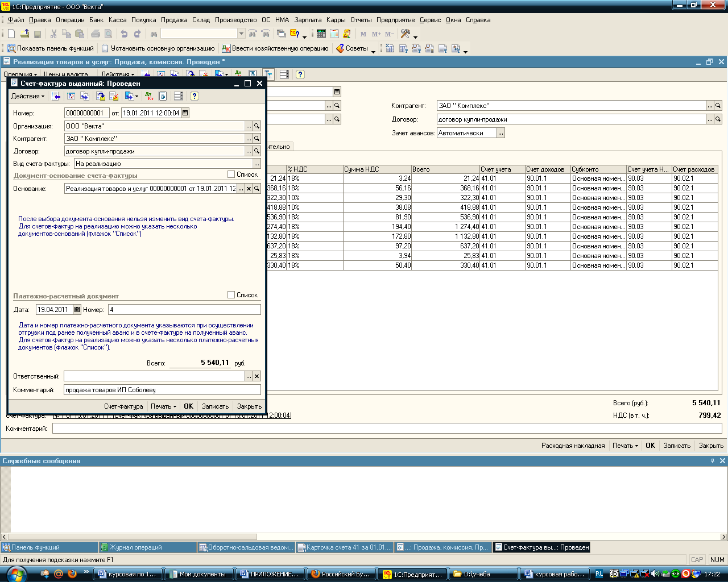728x582 pixels.
Task: Click the X clear button of Ответственный field
Action: click(257, 376)
